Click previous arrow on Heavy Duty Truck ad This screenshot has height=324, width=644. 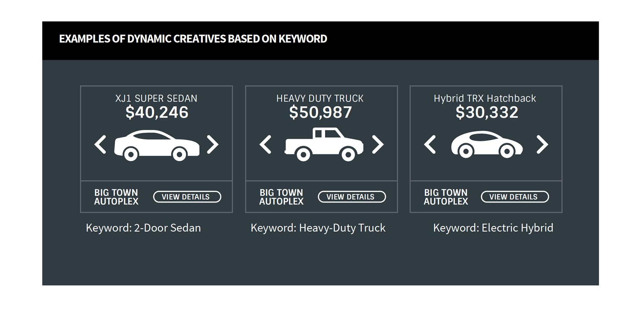[x=265, y=145]
